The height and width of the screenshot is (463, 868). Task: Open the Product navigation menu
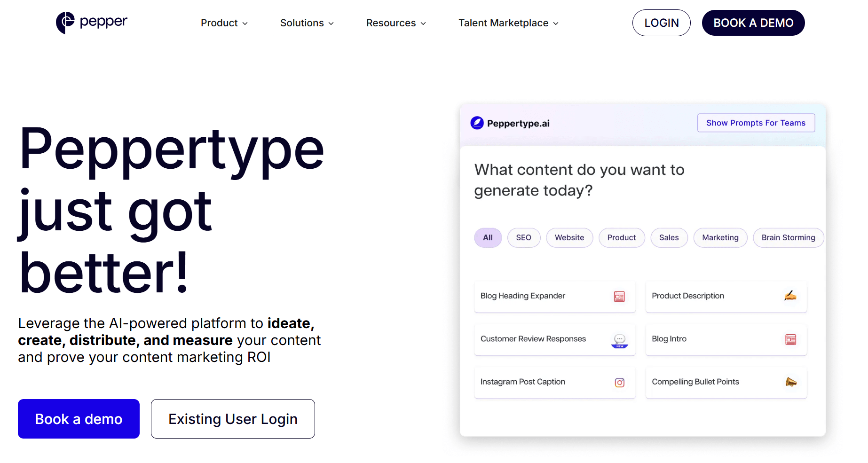224,23
